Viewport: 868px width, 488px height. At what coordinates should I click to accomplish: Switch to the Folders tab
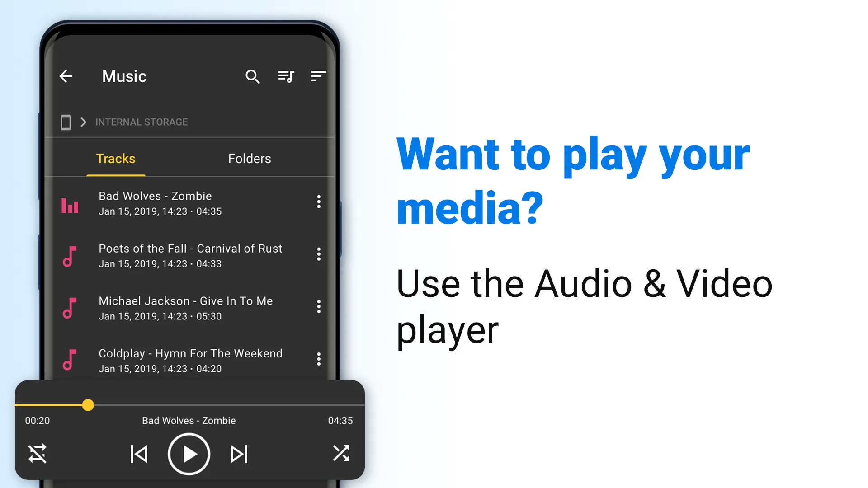coord(249,159)
